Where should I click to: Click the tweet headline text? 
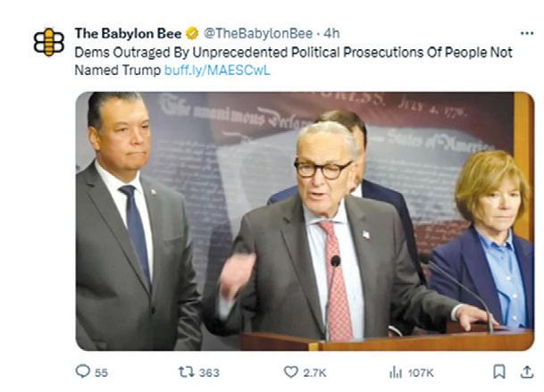tap(294, 62)
